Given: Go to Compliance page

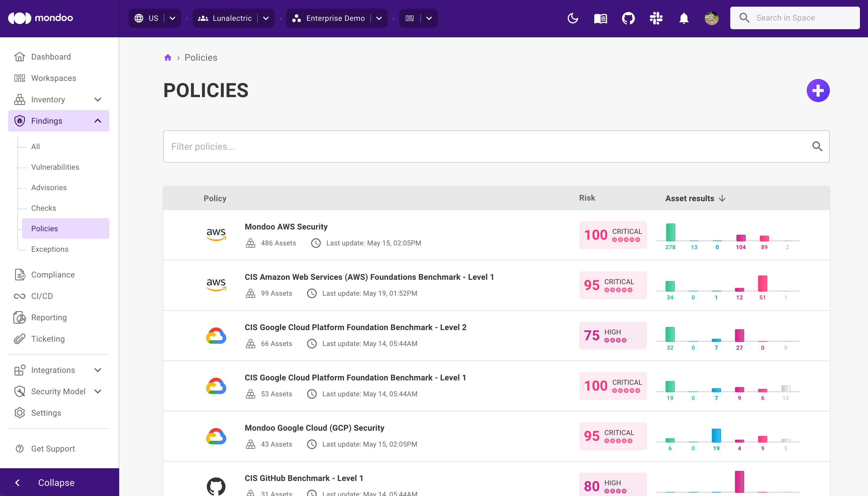Looking at the screenshot, I should pyautogui.click(x=53, y=275).
